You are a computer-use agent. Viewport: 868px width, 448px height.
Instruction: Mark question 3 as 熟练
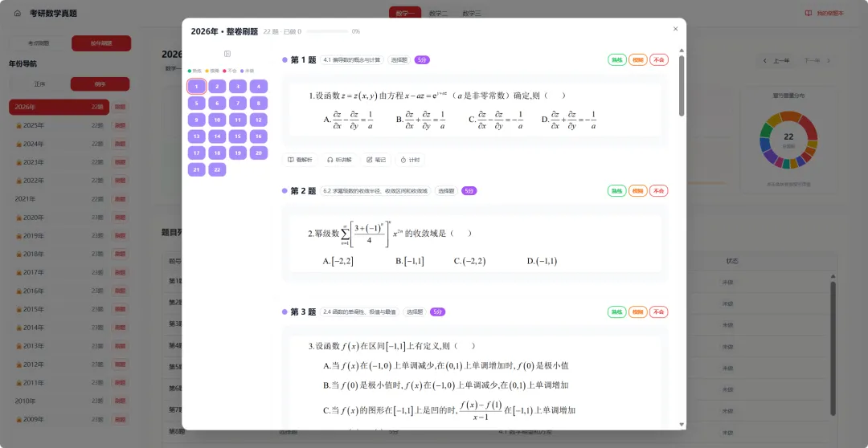point(616,312)
